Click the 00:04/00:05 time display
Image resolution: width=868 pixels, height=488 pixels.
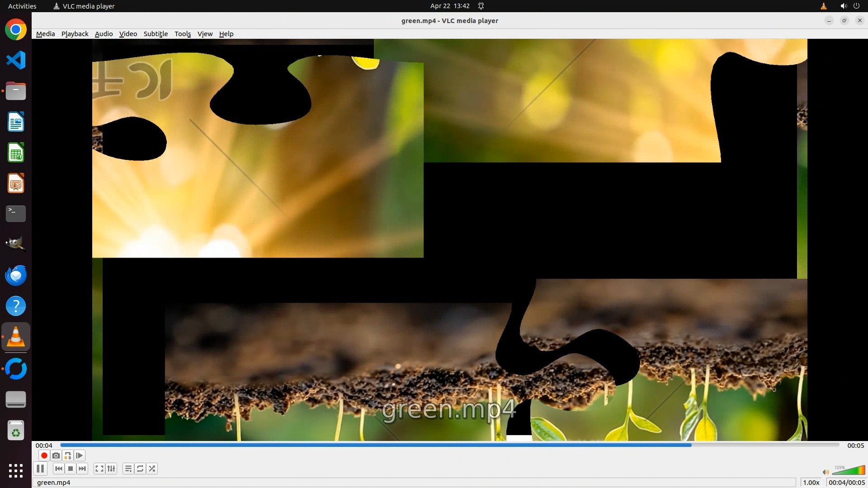click(x=846, y=482)
